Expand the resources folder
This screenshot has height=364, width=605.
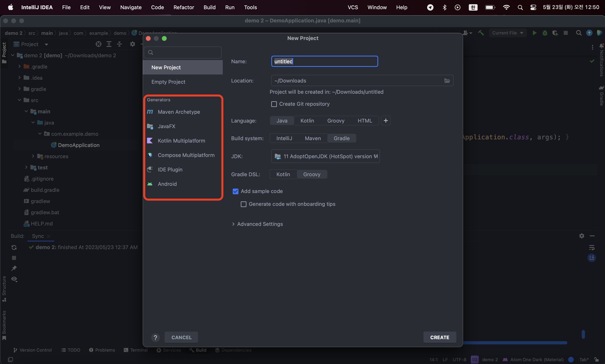click(x=33, y=156)
